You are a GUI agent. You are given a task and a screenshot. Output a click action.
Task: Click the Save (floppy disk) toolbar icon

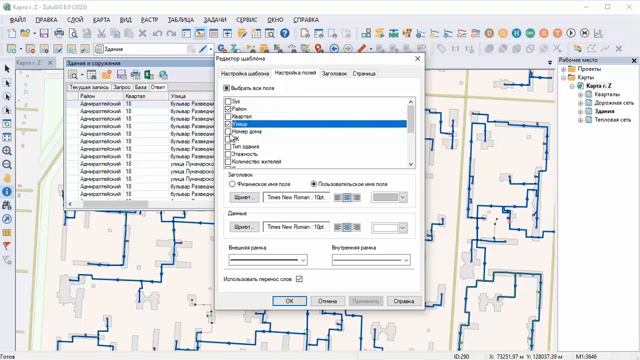44,33
